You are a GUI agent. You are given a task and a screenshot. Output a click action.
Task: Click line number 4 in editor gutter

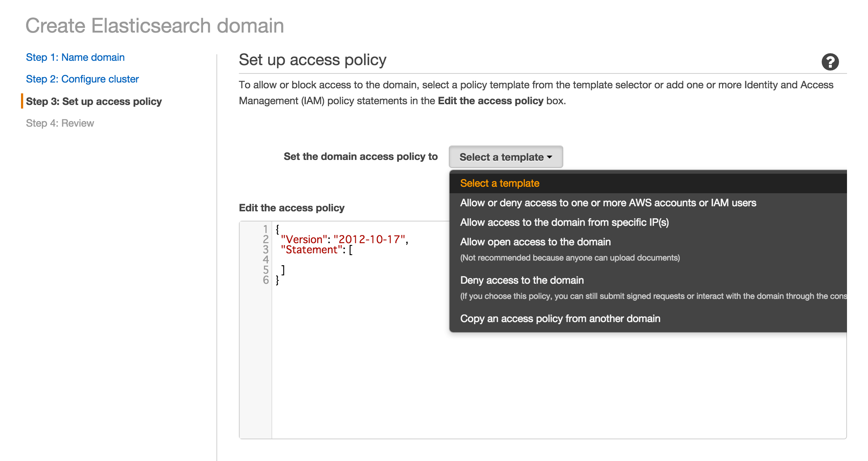266,259
